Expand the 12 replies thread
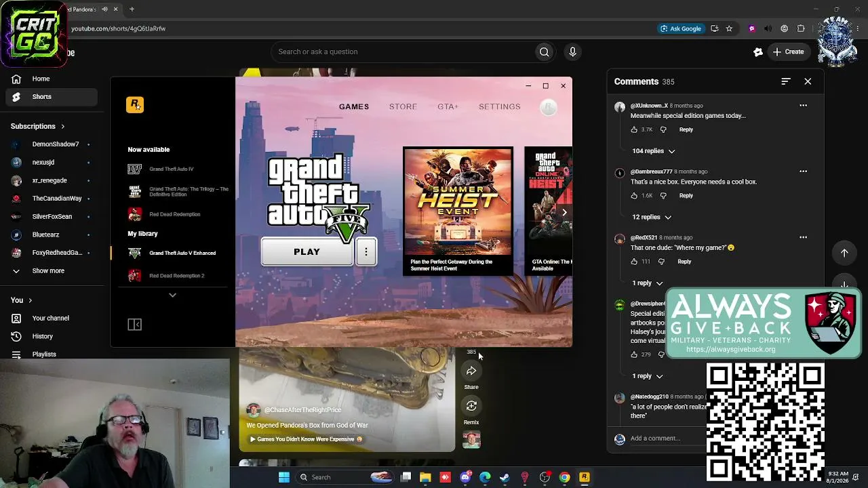This screenshot has height=488, width=868. point(652,218)
